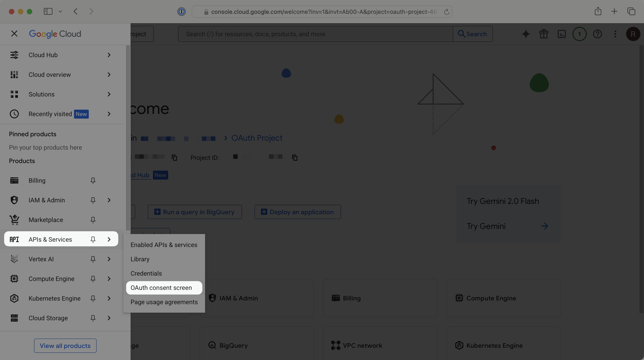The height and width of the screenshot is (360, 644).
Task: Close the navigation menu with the X icon
Action: (14, 33)
